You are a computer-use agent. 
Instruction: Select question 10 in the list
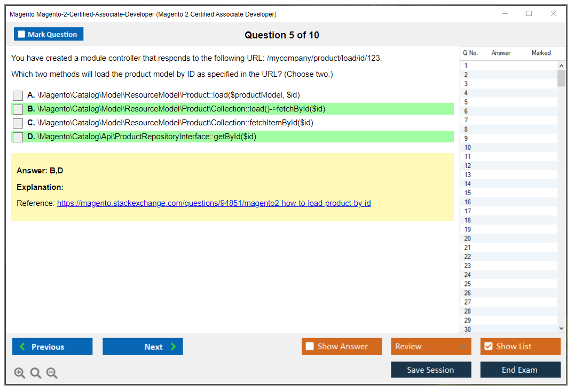coord(468,148)
